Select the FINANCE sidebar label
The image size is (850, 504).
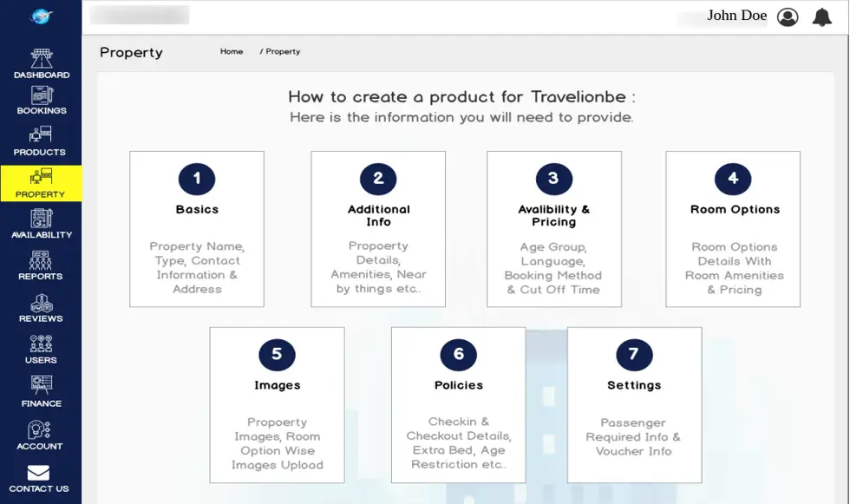coord(42,403)
